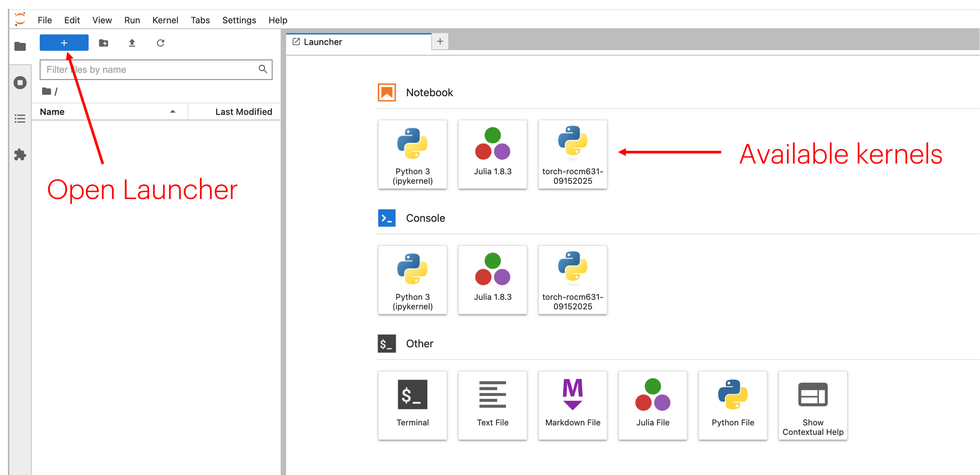Refresh the file list
The image size is (980, 475).
click(x=161, y=42)
